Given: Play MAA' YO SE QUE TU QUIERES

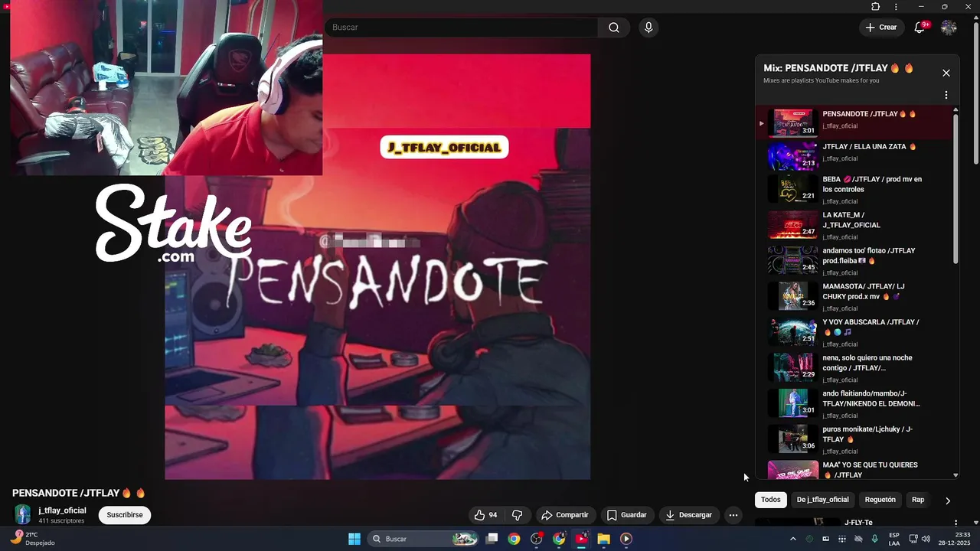Looking at the screenshot, I should pos(855,469).
